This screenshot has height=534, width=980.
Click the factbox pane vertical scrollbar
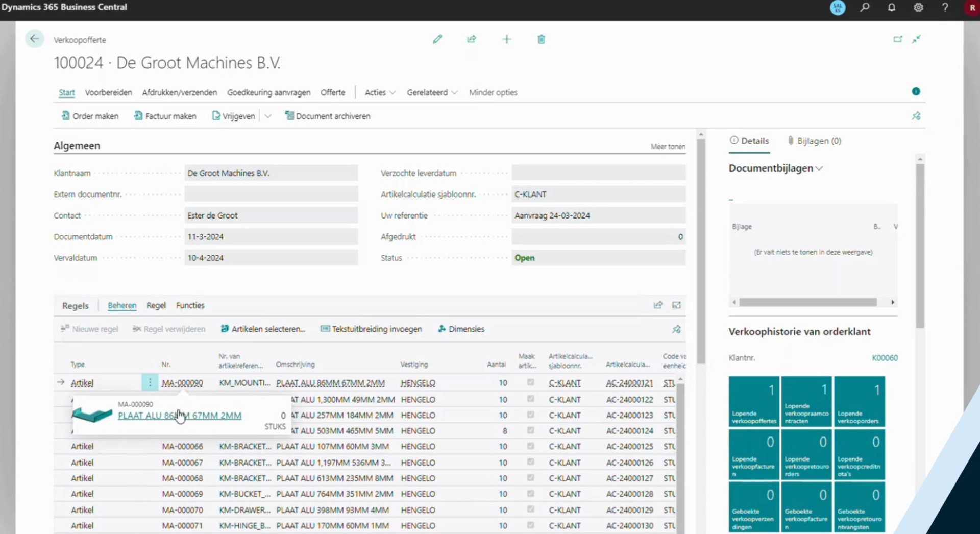(x=920, y=246)
